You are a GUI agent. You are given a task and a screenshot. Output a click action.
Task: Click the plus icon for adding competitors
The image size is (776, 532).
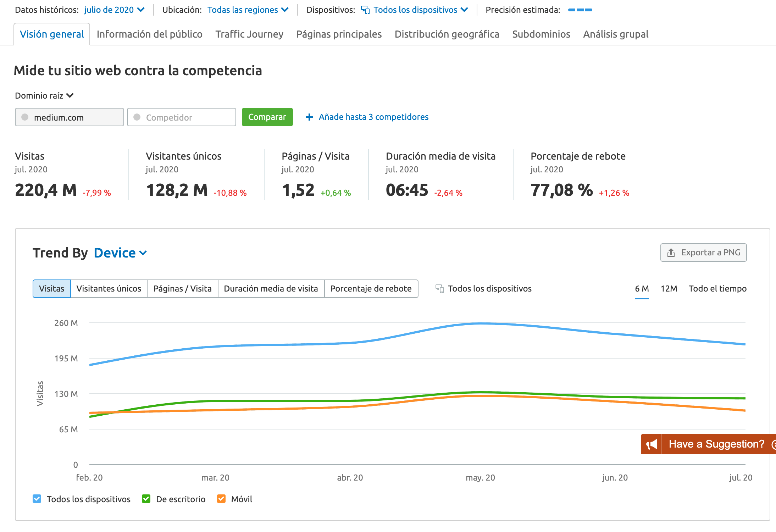(x=309, y=117)
